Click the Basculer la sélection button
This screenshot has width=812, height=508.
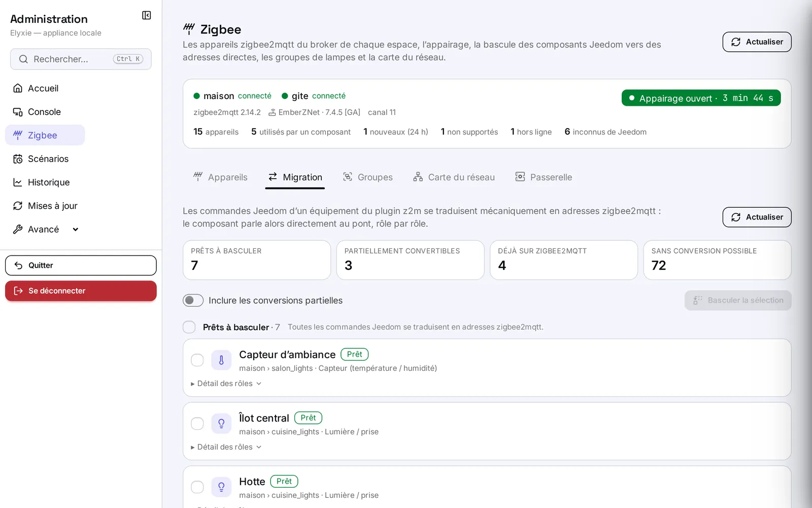738,300
